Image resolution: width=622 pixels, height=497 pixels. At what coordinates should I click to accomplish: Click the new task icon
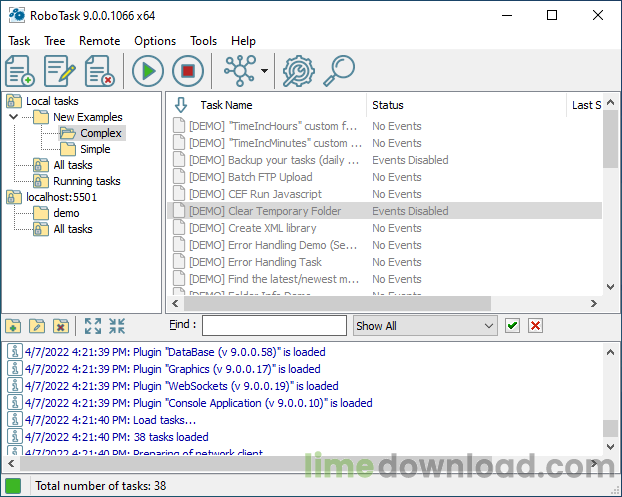coord(20,71)
